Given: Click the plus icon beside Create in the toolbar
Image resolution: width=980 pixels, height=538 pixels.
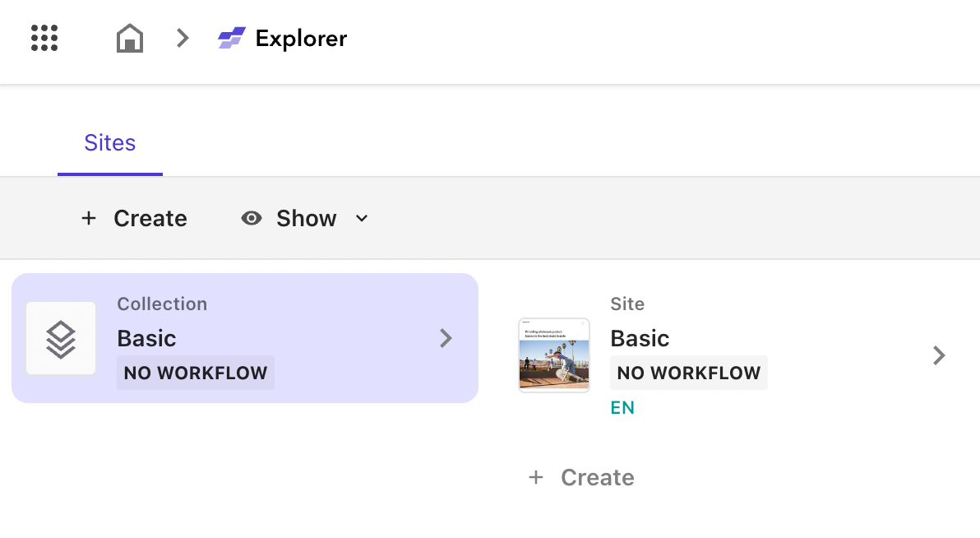Looking at the screenshot, I should (x=89, y=218).
